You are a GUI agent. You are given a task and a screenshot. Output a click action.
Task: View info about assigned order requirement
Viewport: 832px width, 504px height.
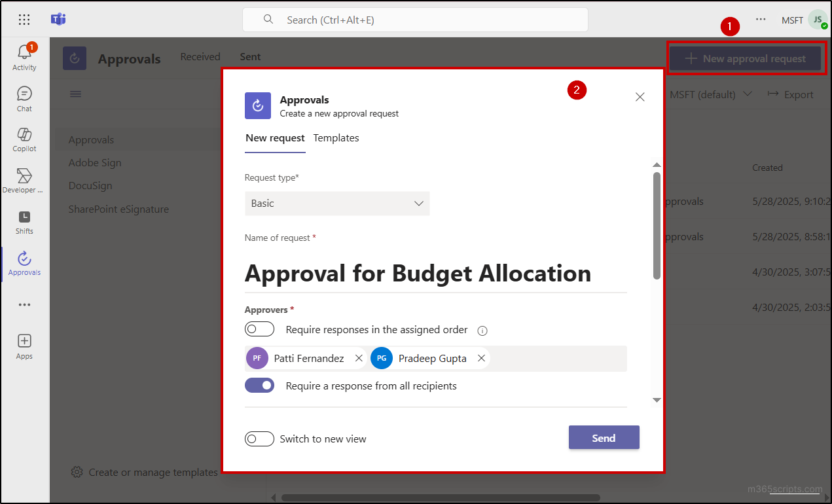click(x=482, y=331)
